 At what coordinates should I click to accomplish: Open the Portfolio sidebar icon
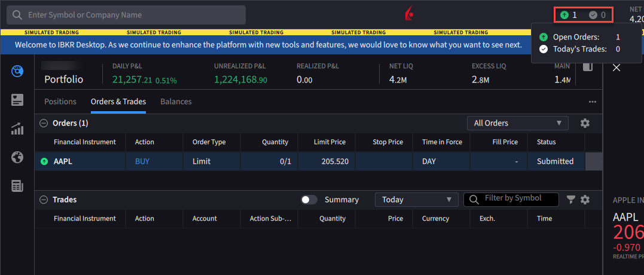(17, 71)
